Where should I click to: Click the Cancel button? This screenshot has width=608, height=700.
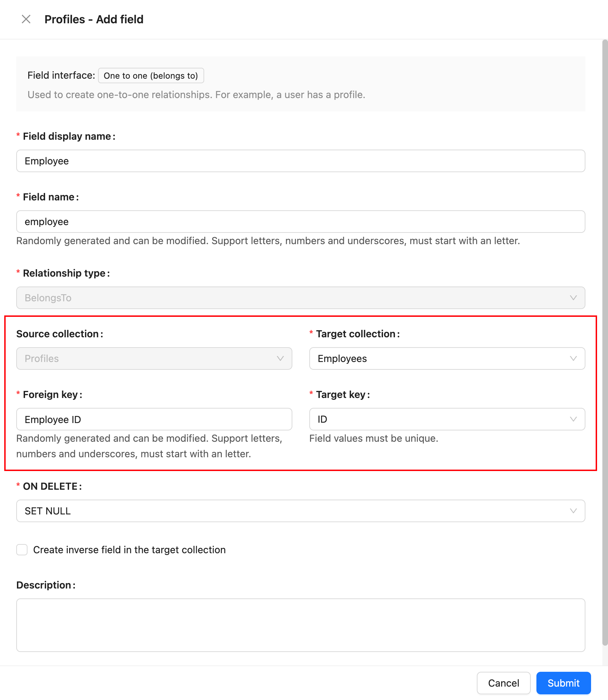[503, 683]
